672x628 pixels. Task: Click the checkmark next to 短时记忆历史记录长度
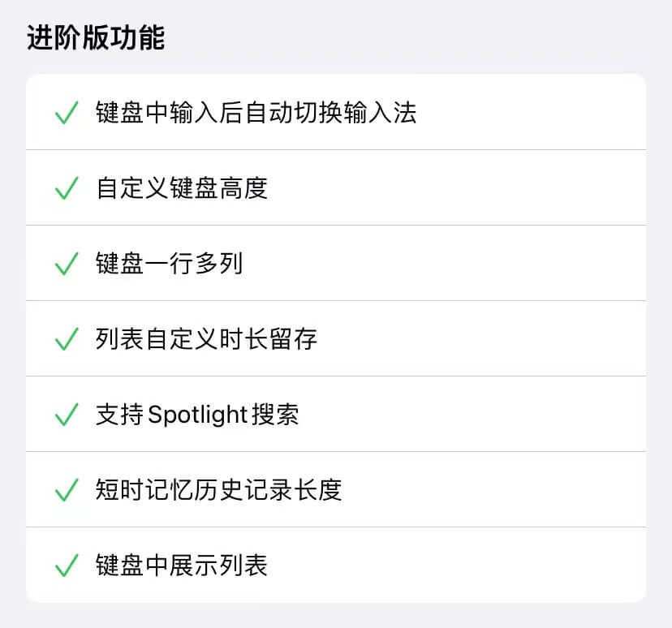click(67, 489)
